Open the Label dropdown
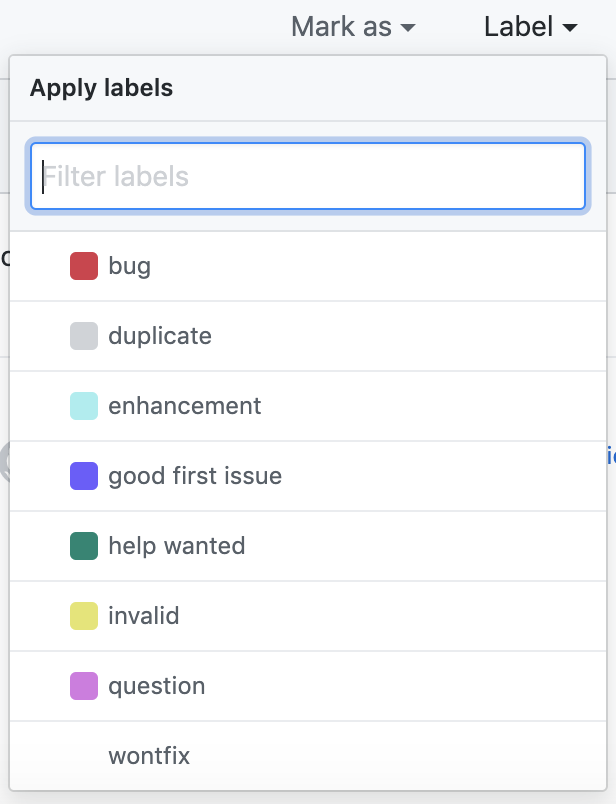616x804 pixels. click(x=527, y=27)
